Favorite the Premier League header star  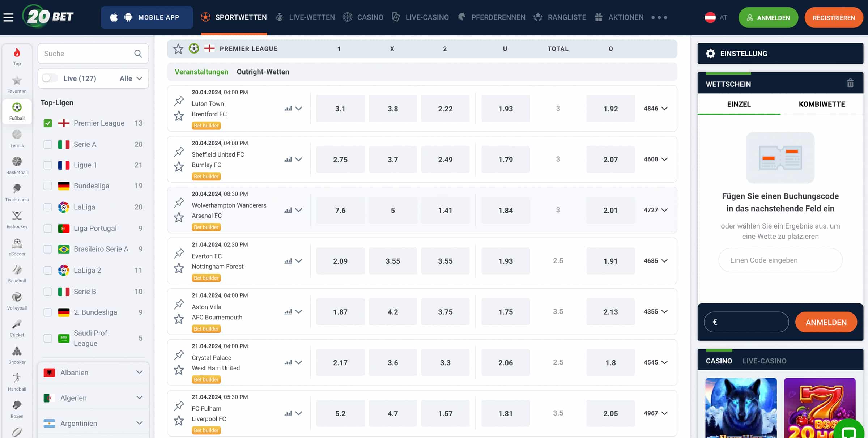[x=178, y=48]
